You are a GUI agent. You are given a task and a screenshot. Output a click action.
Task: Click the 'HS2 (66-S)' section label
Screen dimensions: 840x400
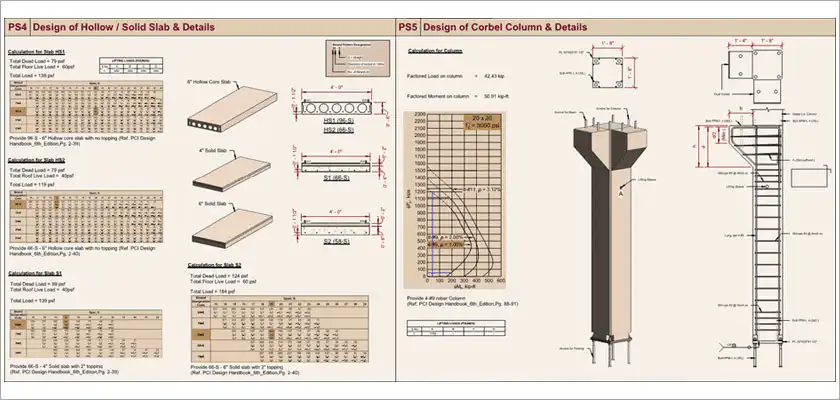coord(338,130)
